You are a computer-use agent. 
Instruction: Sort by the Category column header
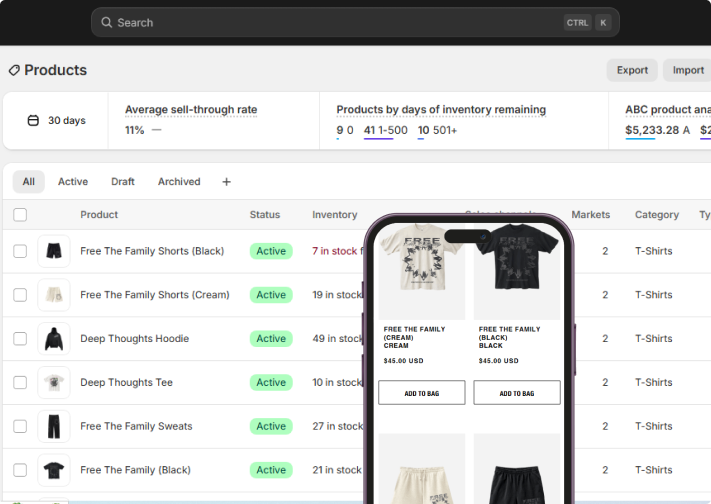click(657, 215)
